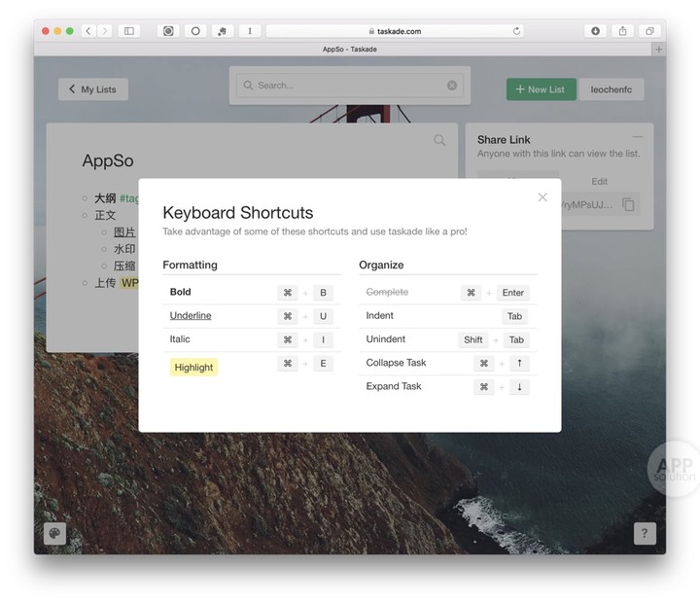Screen dimensions: 700x603
Task: Copy the share link icon
Action: (628, 204)
